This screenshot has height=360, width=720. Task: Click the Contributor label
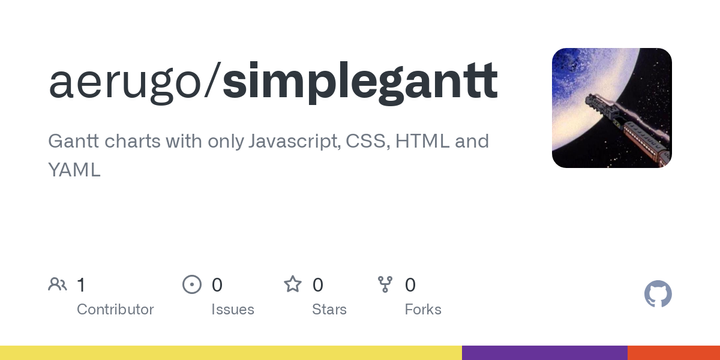point(115,309)
